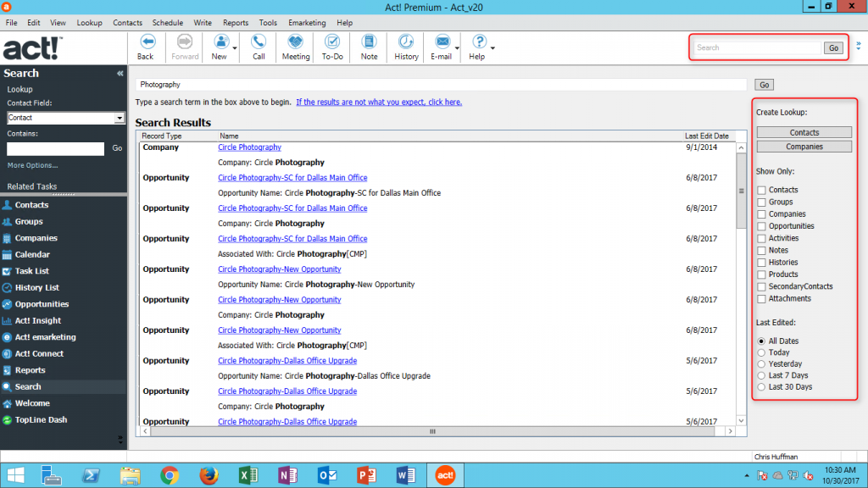Check the Activities Show Only box
This screenshot has width=868, height=488.
[762, 238]
